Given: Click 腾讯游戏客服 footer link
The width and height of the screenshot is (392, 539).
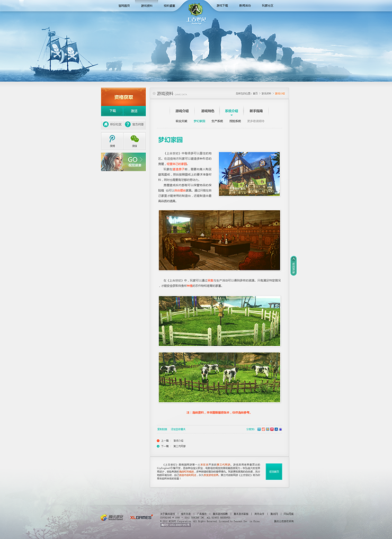Looking at the screenshot, I should [241, 514].
